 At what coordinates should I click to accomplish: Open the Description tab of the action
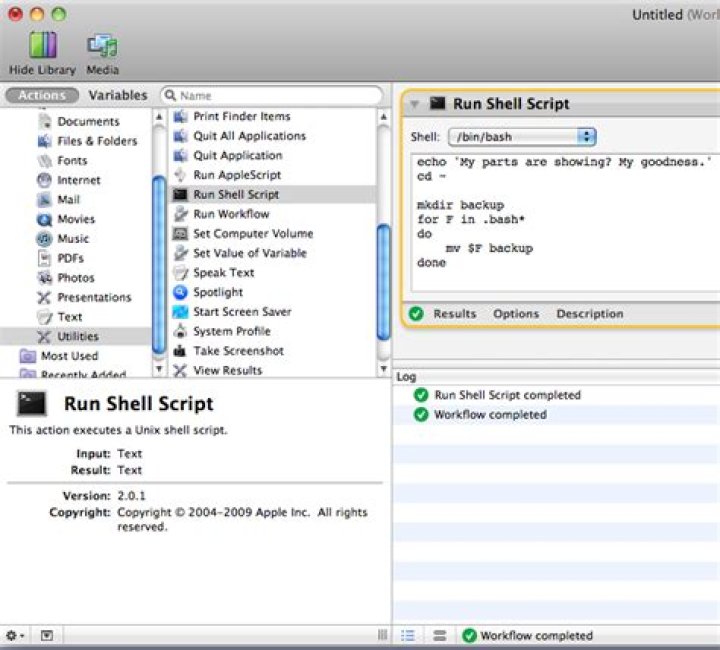(590, 314)
